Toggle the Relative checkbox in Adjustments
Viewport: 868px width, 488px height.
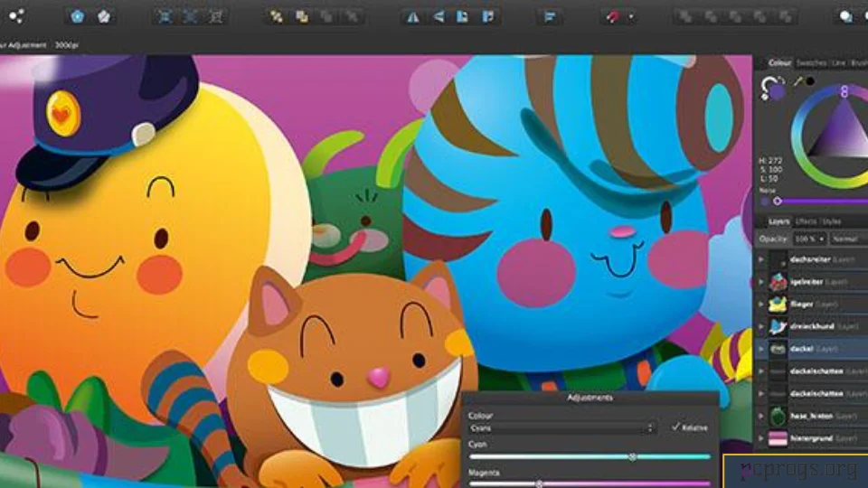pos(676,427)
